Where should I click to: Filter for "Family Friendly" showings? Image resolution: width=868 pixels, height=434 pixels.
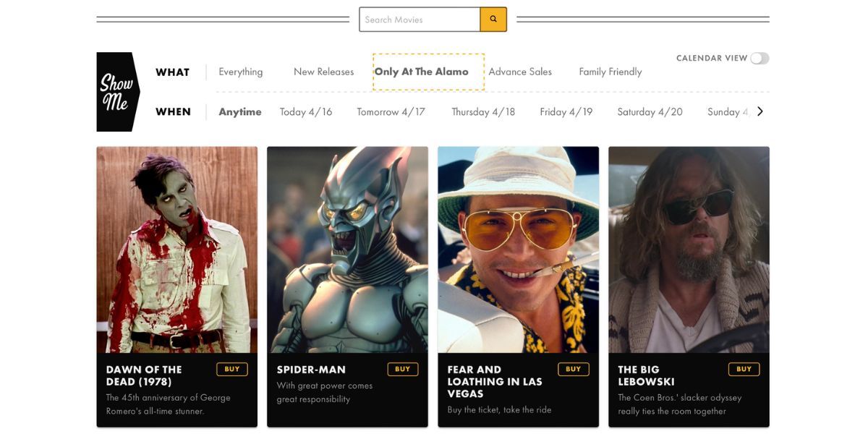point(610,71)
